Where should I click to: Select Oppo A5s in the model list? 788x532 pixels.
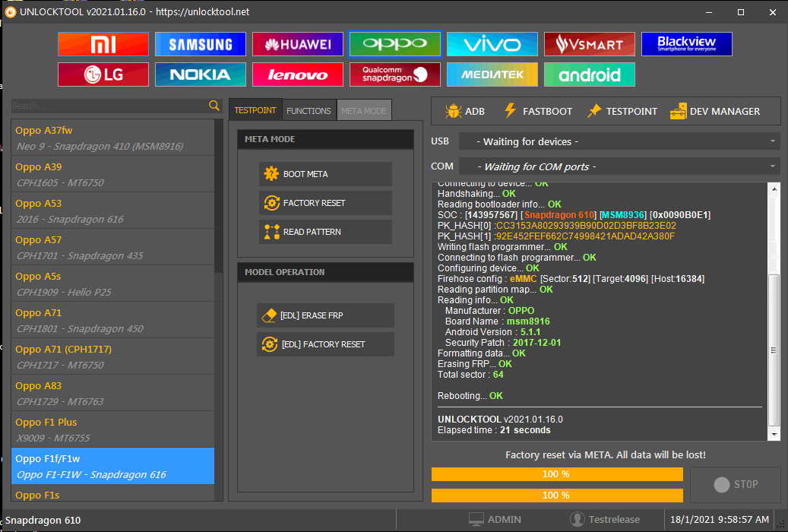tap(112, 283)
